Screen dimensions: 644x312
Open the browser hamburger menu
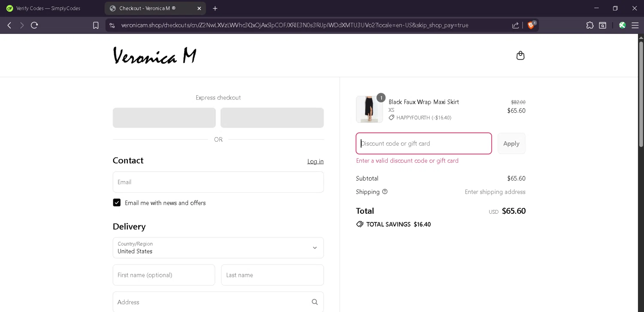[635, 25]
